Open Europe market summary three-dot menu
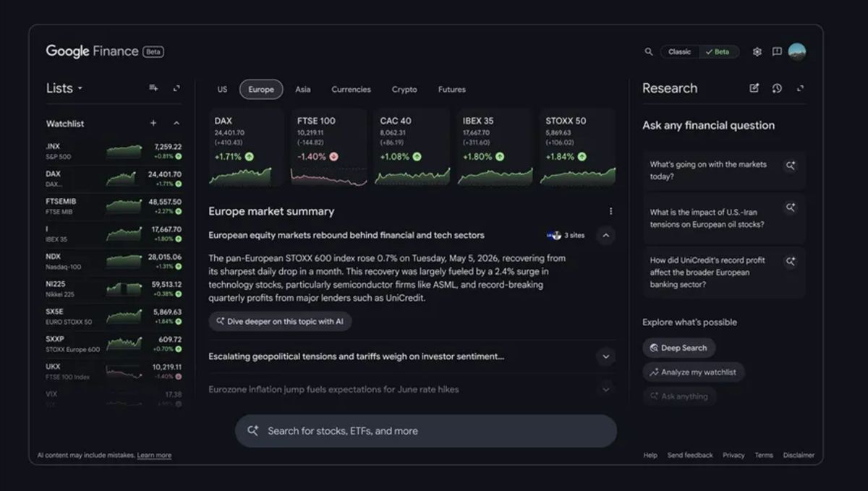This screenshot has height=491, width=868. 610,211
